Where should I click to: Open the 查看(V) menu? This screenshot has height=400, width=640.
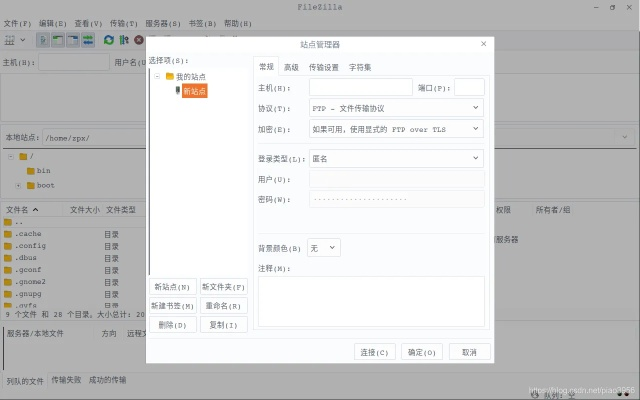[x=88, y=24]
